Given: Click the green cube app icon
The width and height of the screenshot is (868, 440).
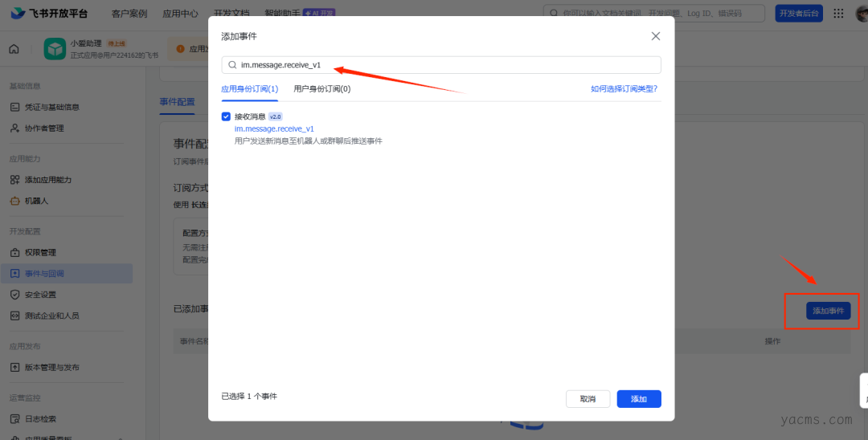Looking at the screenshot, I should tap(55, 49).
